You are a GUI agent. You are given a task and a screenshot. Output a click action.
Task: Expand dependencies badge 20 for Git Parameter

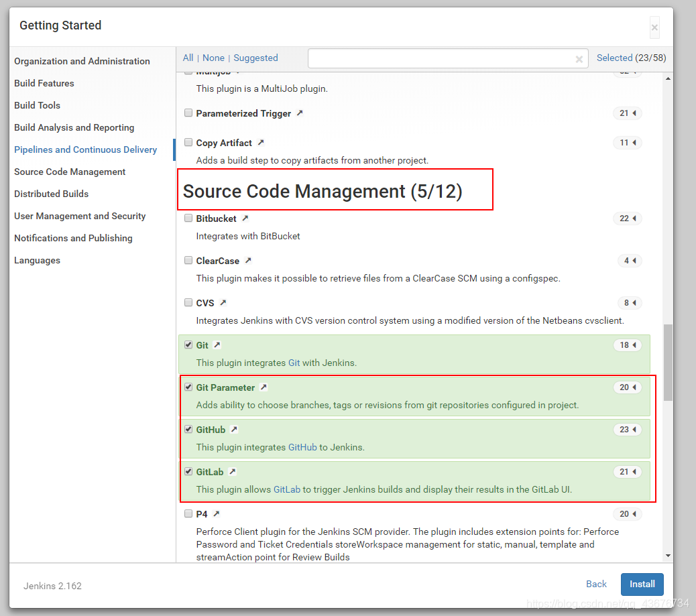627,387
